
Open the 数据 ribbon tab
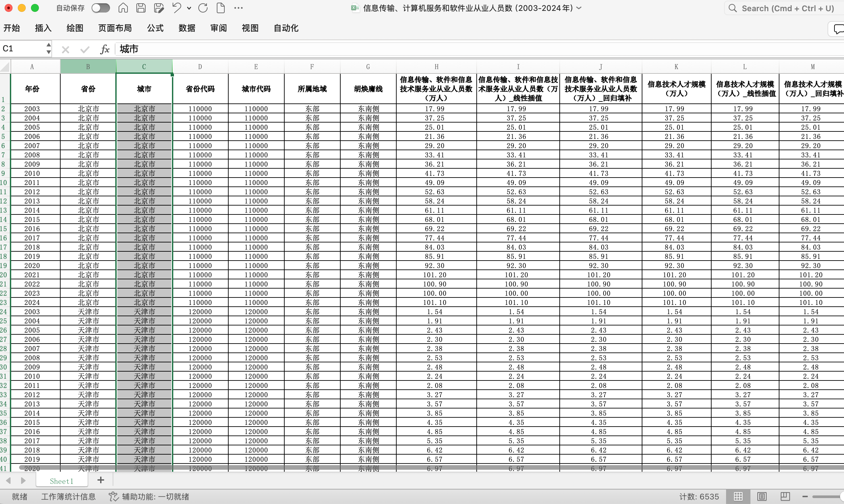[x=187, y=28]
